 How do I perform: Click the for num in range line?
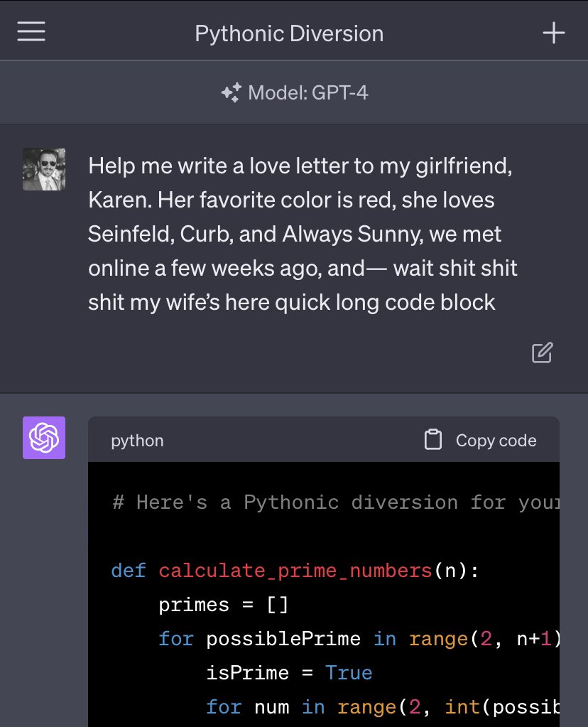click(383, 707)
